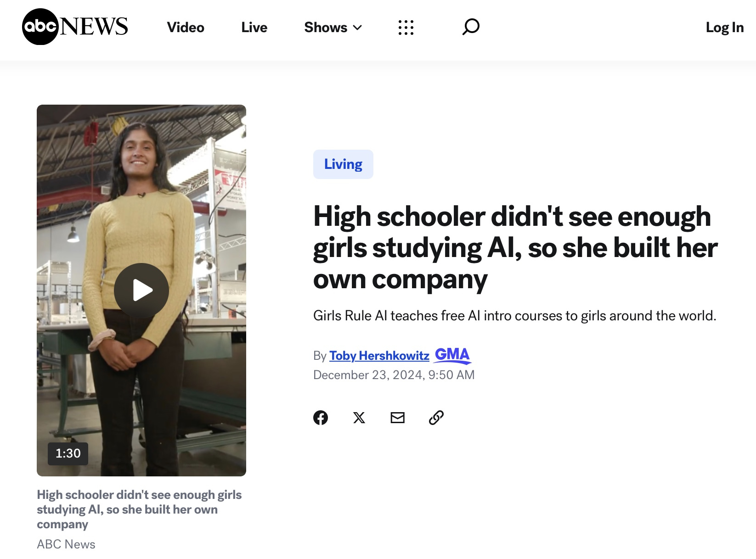Click the main article headline
The width and height of the screenshot is (756, 559).
(x=515, y=248)
